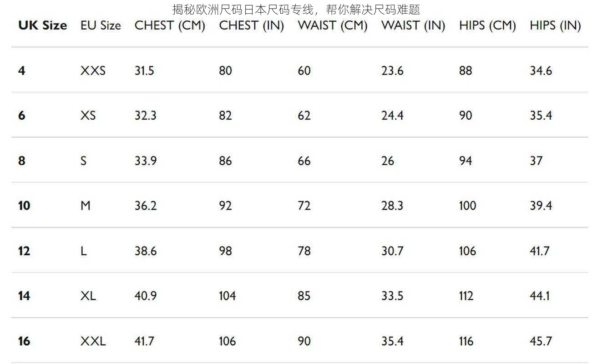This screenshot has height=364, width=592.
Task: Select the M size cell
Action: pos(86,206)
